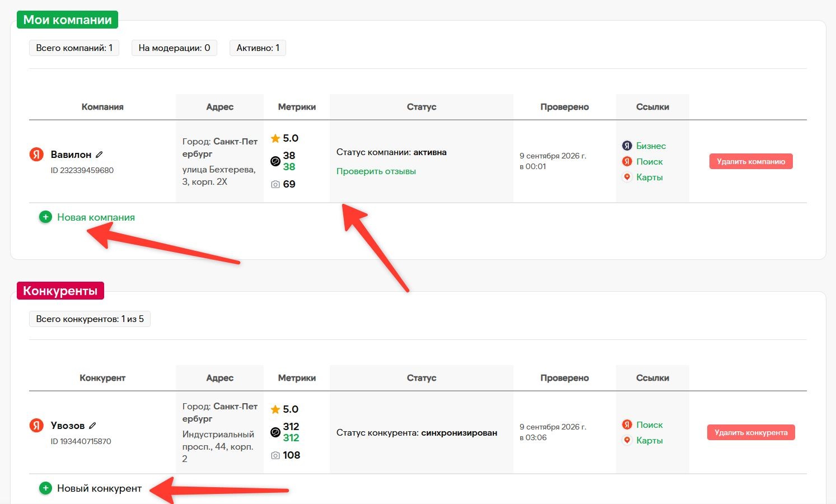Click the green plus icon for Новая компания
Screen dimensions: 836x504
click(x=45, y=217)
